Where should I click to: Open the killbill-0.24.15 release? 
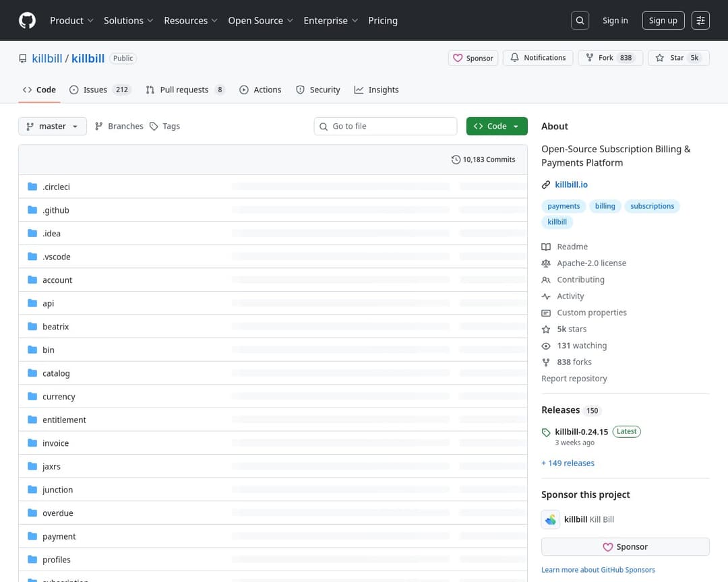coord(581,432)
